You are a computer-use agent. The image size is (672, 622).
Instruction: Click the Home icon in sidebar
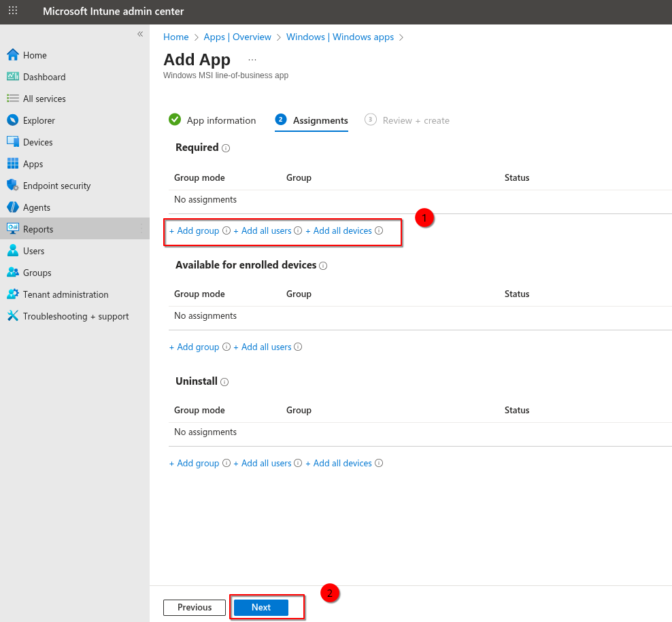point(13,55)
